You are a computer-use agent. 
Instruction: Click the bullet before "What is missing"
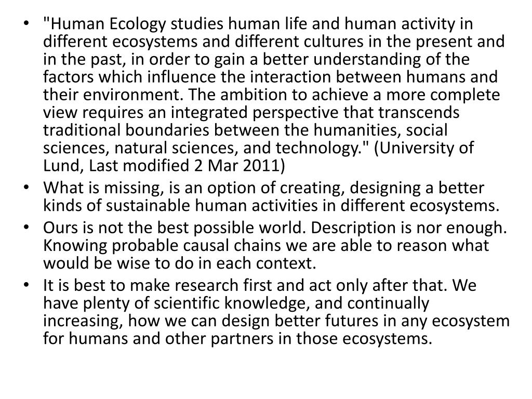pyautogui.click(x=26, y=188)
